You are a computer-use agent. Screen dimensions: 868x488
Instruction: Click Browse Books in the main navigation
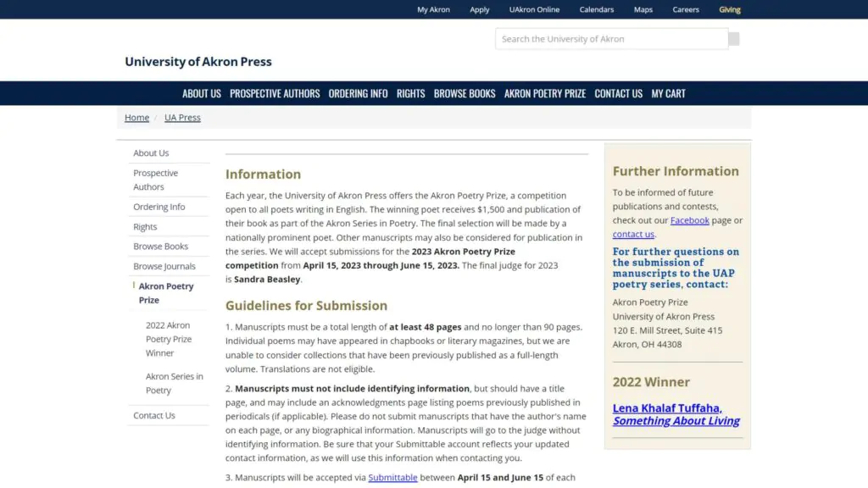click(x=465, y=94)
